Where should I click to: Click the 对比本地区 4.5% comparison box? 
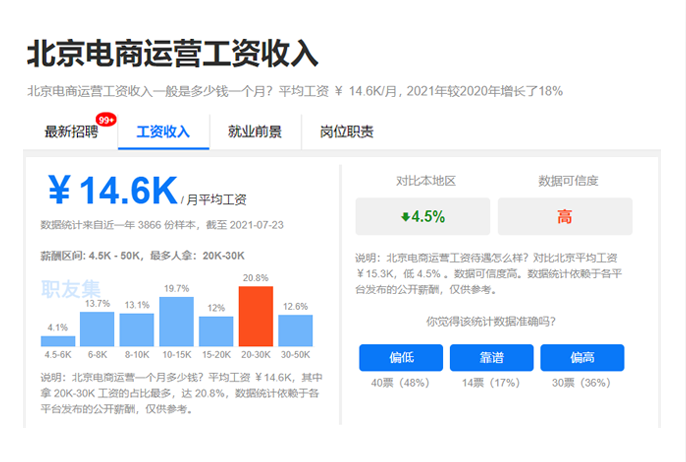[x=423, y=216]
